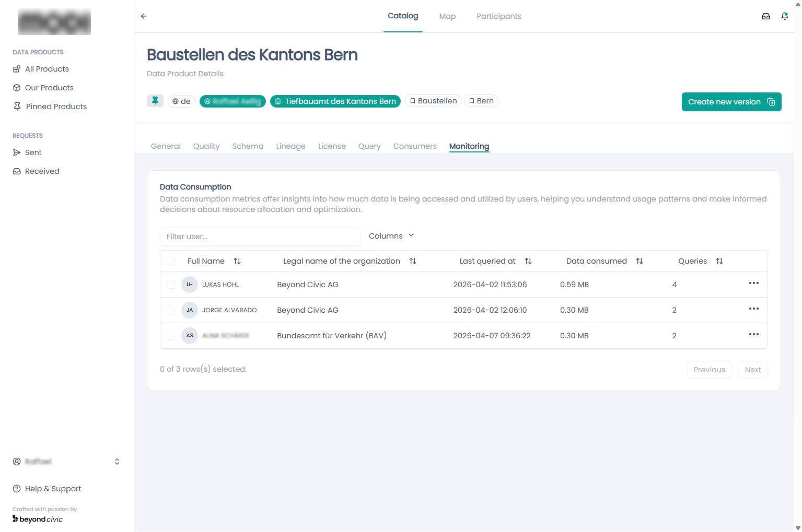802x532 pixels.
Task: Open Help & Support
Action: [47, 489]
